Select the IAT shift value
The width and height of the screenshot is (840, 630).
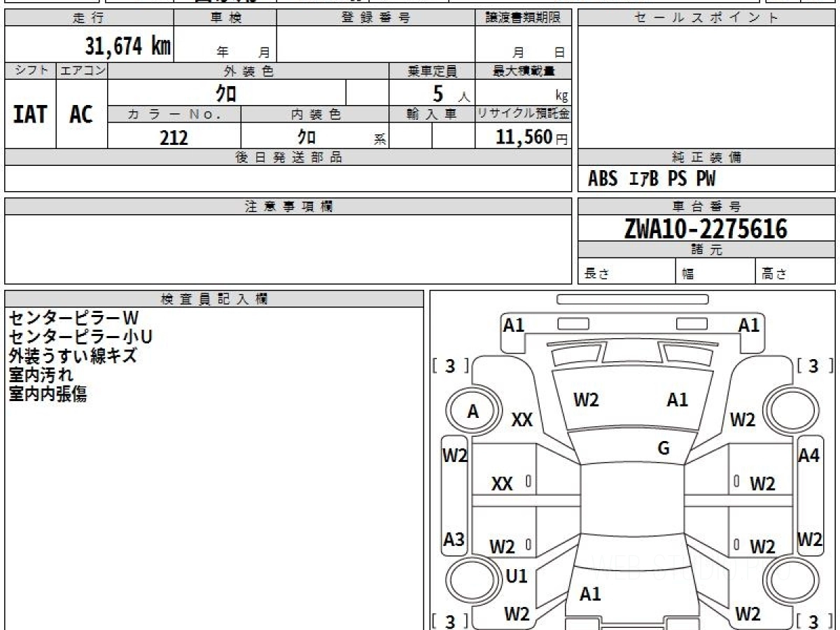tap(30, 114)
